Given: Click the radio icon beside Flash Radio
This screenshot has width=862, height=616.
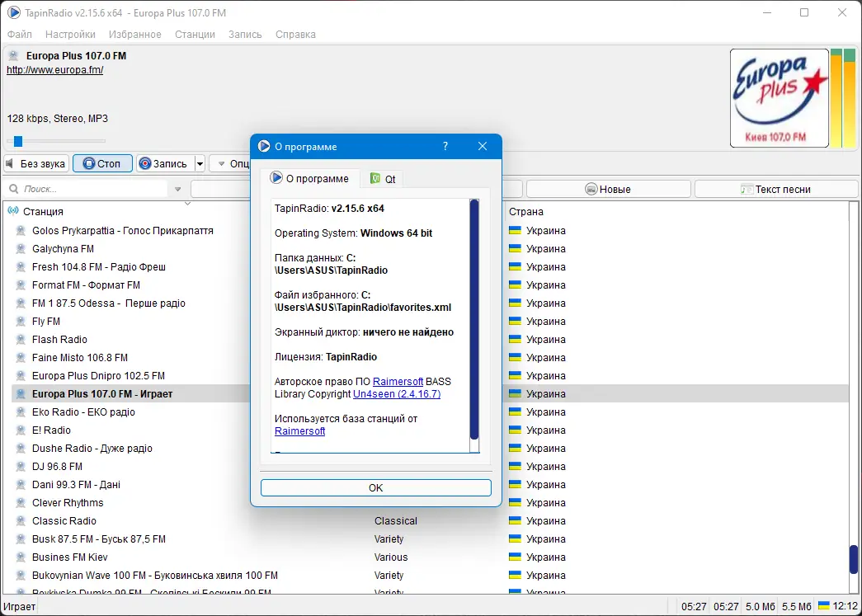Looking at the screenshot, I should coord(20,339).
